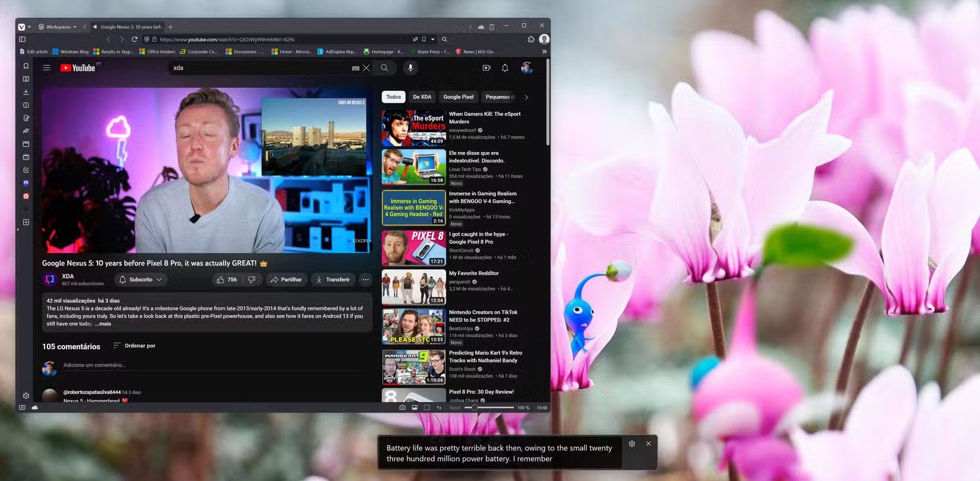Click the translate page icon in address bar

pos(415,39)
